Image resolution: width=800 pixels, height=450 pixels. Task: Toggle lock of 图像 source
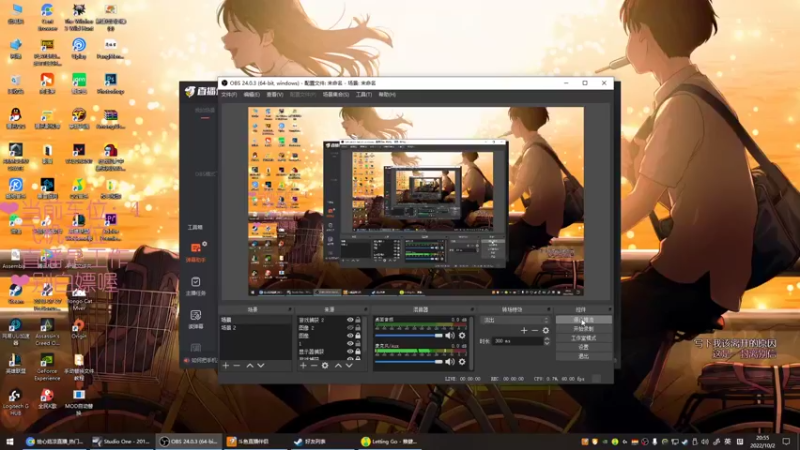click(358, 336)
